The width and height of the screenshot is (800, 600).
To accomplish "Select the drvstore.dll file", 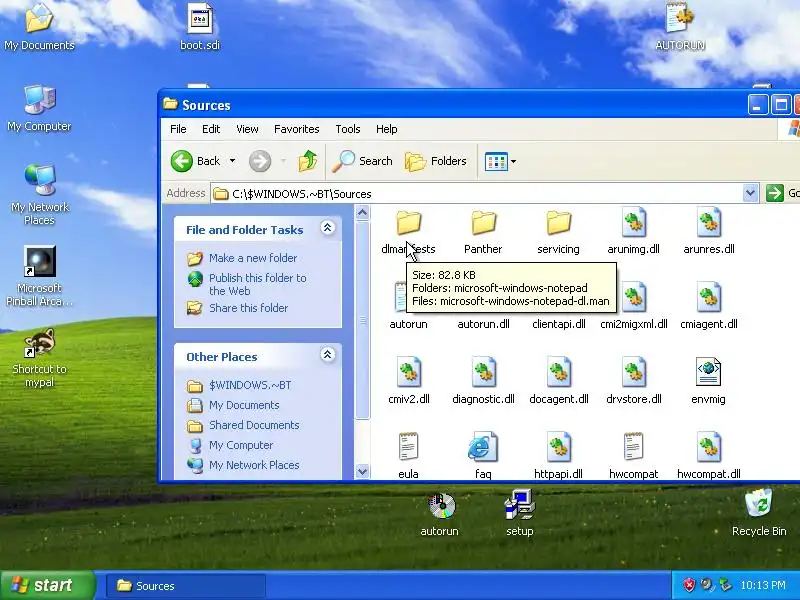I will (634, 382).
